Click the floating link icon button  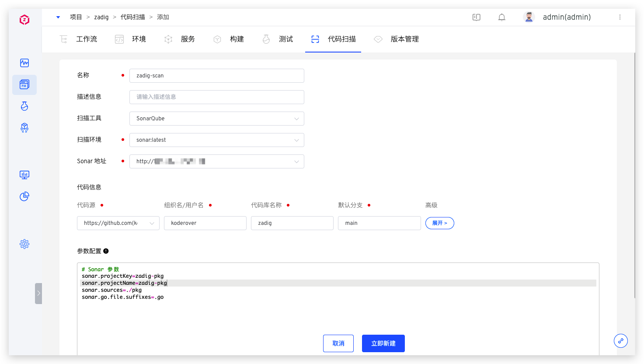click(621, 341)
